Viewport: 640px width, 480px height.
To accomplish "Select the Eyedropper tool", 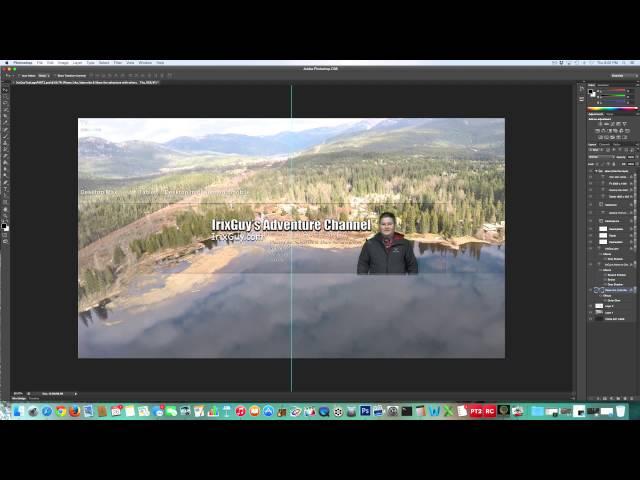I will click(x=5, y=122).
